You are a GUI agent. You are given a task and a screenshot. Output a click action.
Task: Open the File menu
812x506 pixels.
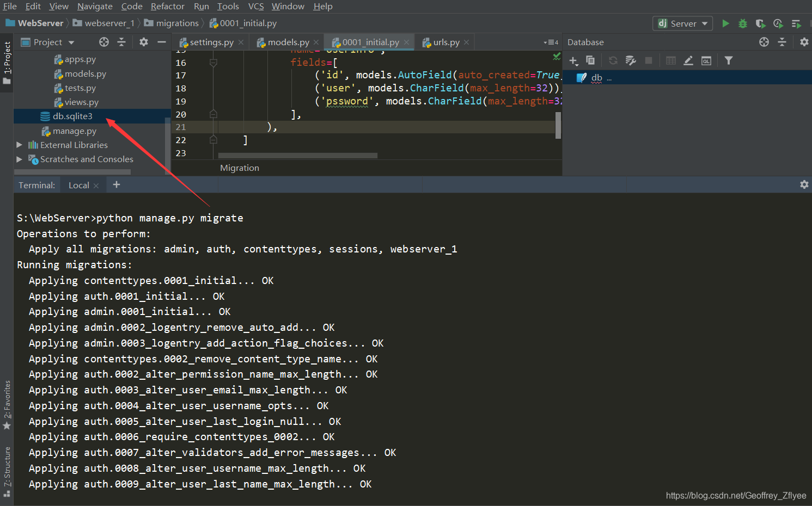point(10,7)
